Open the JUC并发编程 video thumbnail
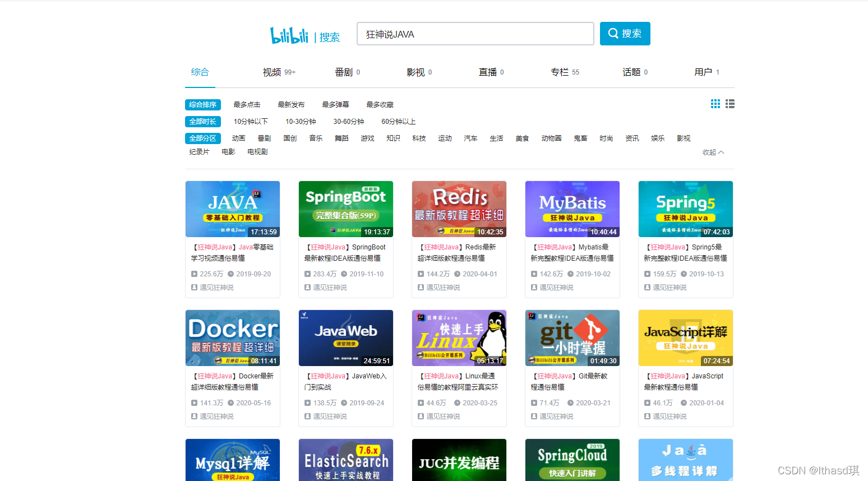 (459, 460)
